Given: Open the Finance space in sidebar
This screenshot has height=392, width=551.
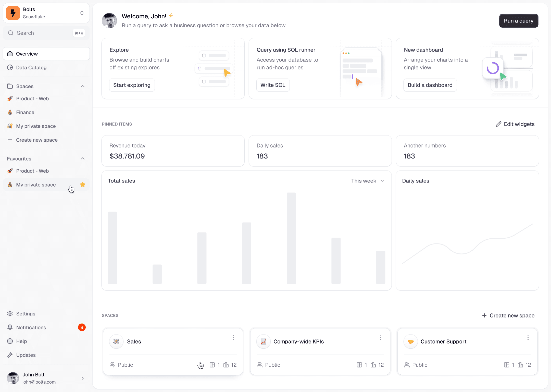Looking at the screenshot, I should pos(25,112).
